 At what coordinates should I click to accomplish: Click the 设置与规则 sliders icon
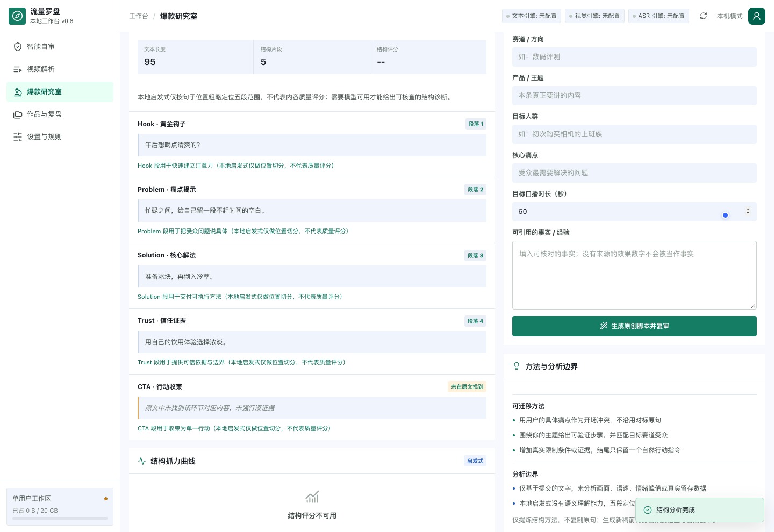coord(18,137)
